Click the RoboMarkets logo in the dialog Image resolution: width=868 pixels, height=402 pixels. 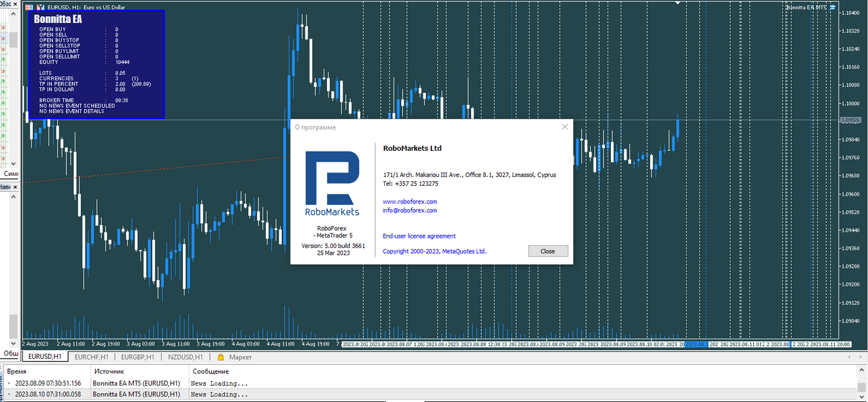point(332,183)
